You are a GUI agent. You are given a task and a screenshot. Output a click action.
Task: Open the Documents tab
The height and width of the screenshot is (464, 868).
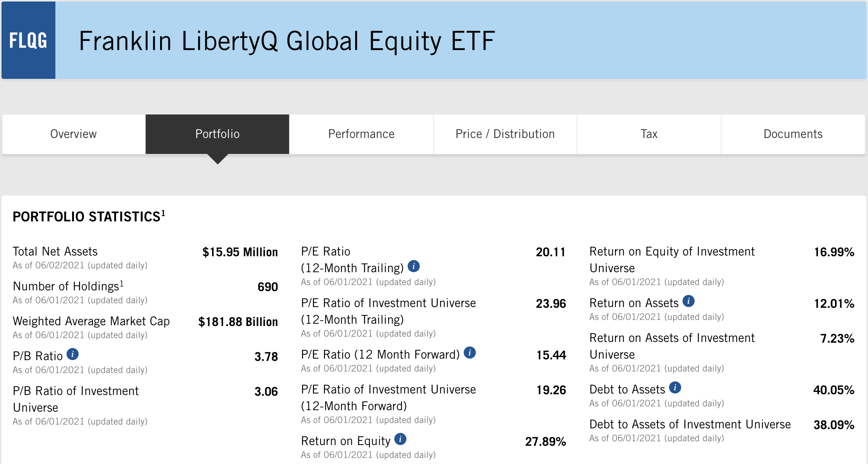pos(793,134)
